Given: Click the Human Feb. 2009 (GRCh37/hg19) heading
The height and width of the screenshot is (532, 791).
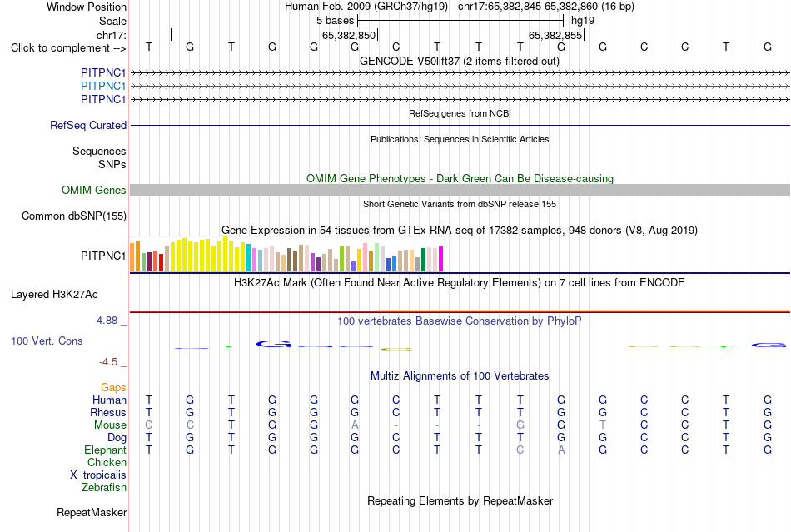Looking at the screenshot, I should pyautogui.click(x=366, y=7).
